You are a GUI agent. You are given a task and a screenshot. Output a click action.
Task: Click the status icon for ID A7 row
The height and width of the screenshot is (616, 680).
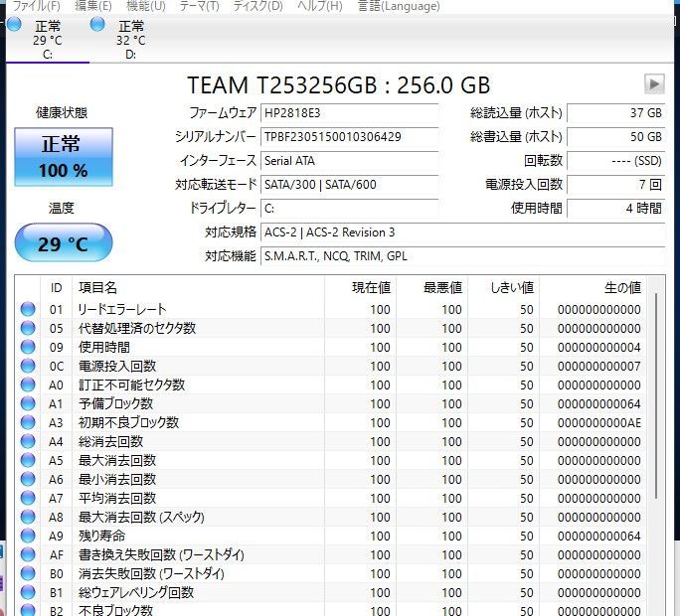point(28,498)
